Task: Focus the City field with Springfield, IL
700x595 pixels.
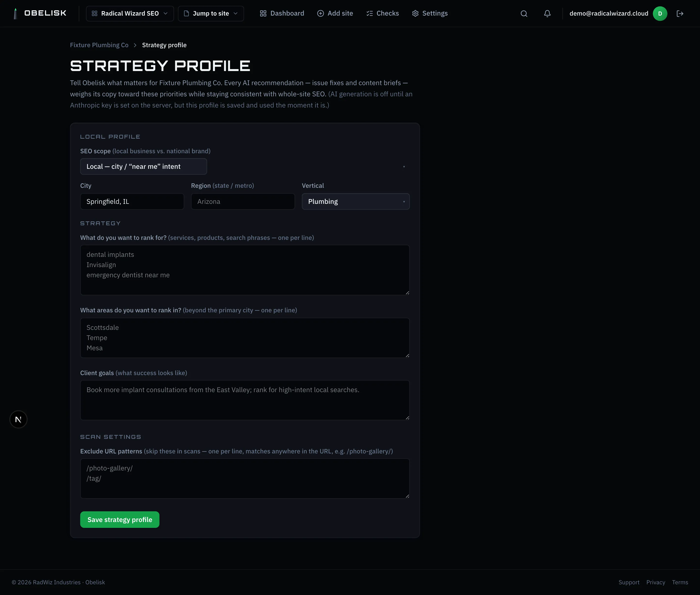Action: pyautogui.click(x=132, y=201)
